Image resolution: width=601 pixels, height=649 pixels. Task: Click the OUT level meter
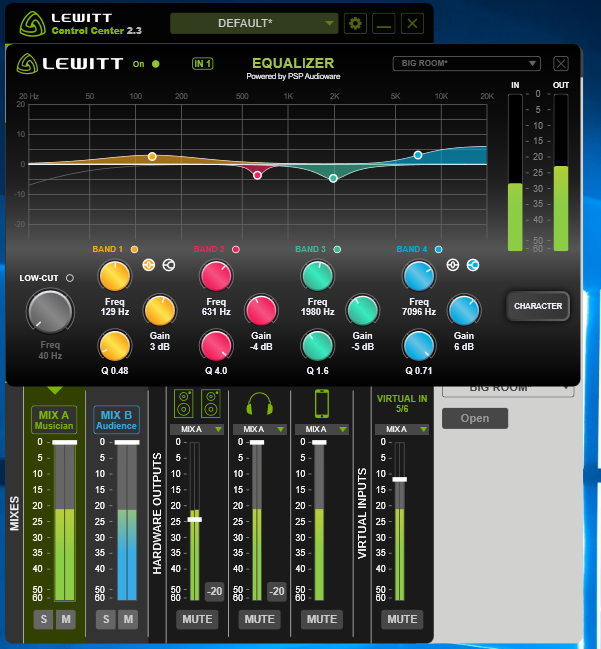(x=561, y=172)
